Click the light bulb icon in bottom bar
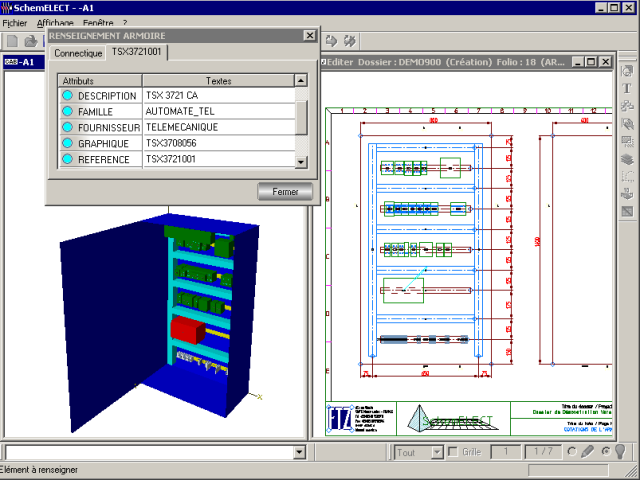This screenshot has width=640, height=480. 620,451
